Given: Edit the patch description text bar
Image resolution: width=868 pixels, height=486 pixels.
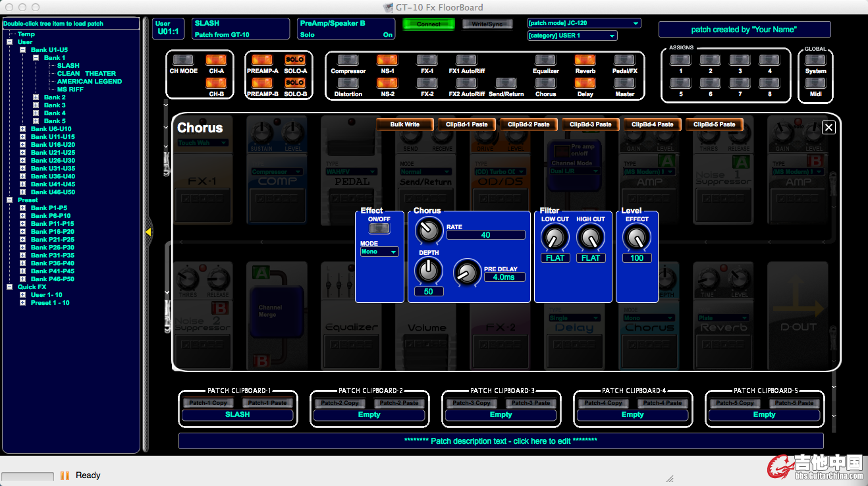Looking at the screenshot, I should [501, 441].
